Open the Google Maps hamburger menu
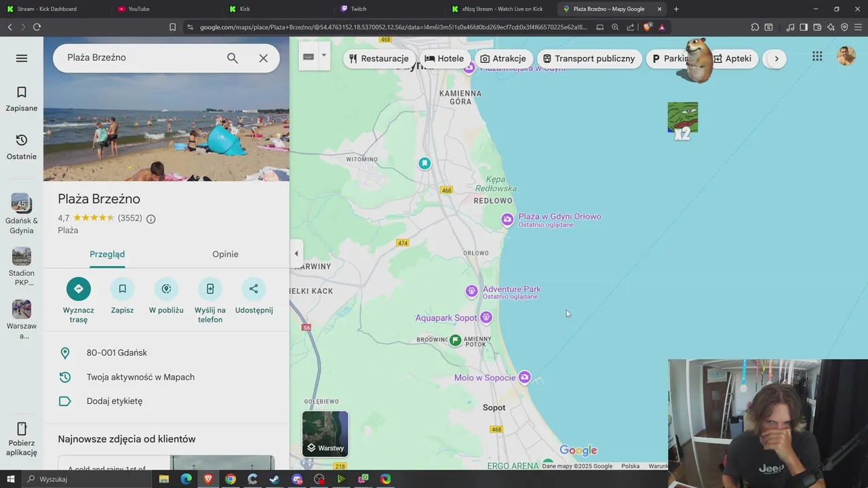This screenshot has height=488, width=868. 22,58
